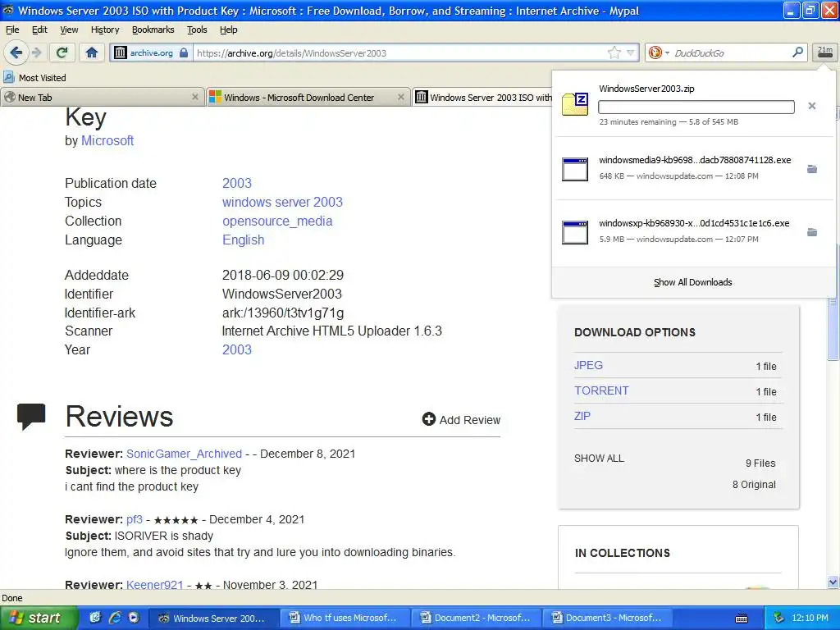This screenshot has height=630, width=840.
Task: Click SHOW ALL download files
Action: coord(599,459)
